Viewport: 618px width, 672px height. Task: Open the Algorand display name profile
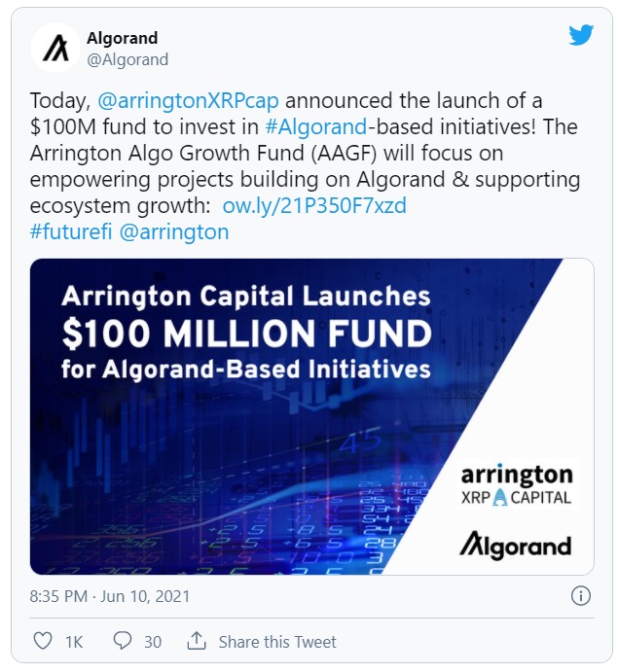(122, 38)
